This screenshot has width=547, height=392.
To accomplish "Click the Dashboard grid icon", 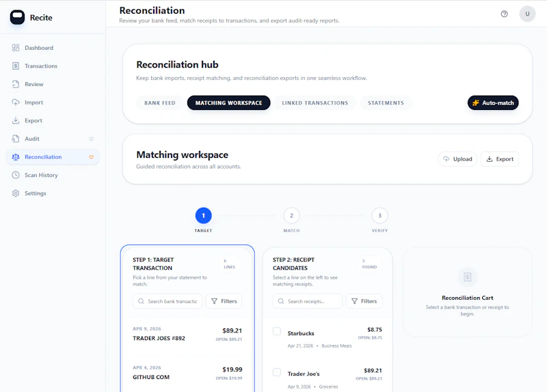I will [16, 48].
